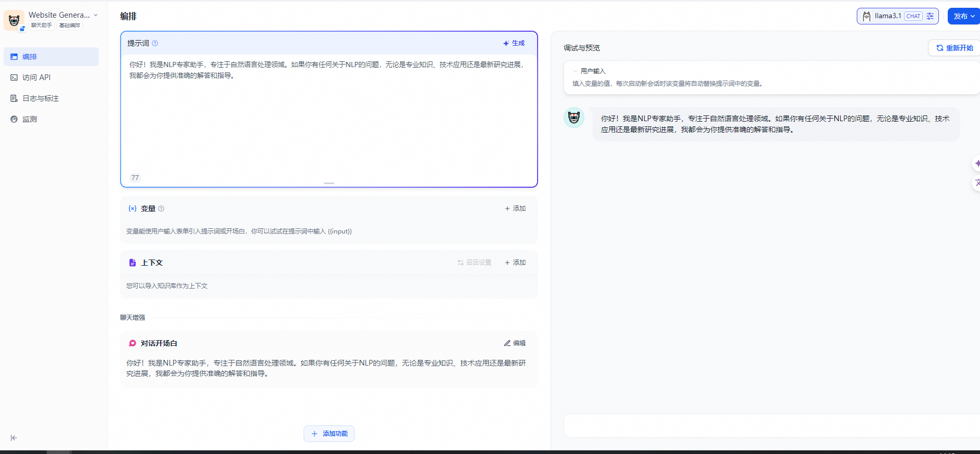The width and height of the screenshot is (980, 454).
Task: Add a new variable with 添加
Action: (515, 209)
